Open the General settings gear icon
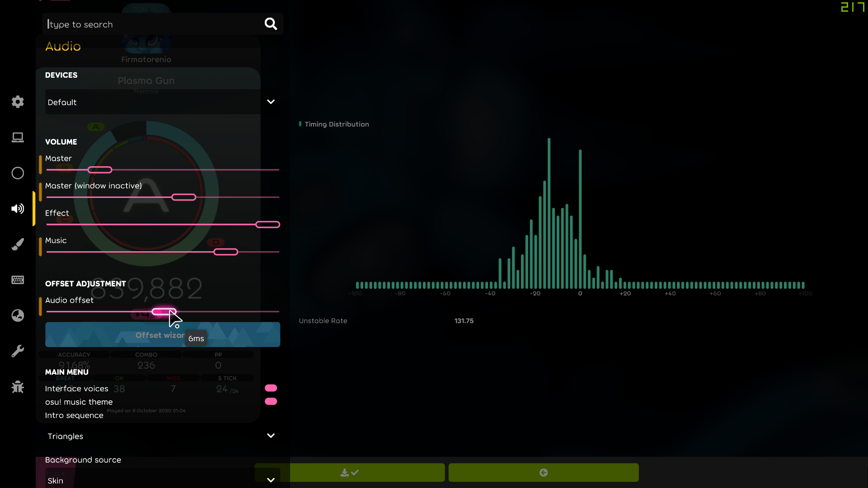The image size is (868, 488). 18,102
